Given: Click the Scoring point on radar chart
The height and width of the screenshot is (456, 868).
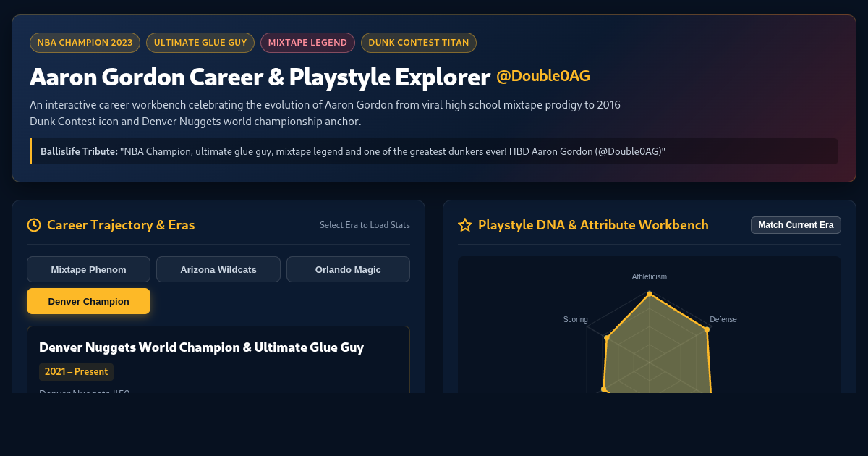Looking at the screenshot, I should point(607,338).
